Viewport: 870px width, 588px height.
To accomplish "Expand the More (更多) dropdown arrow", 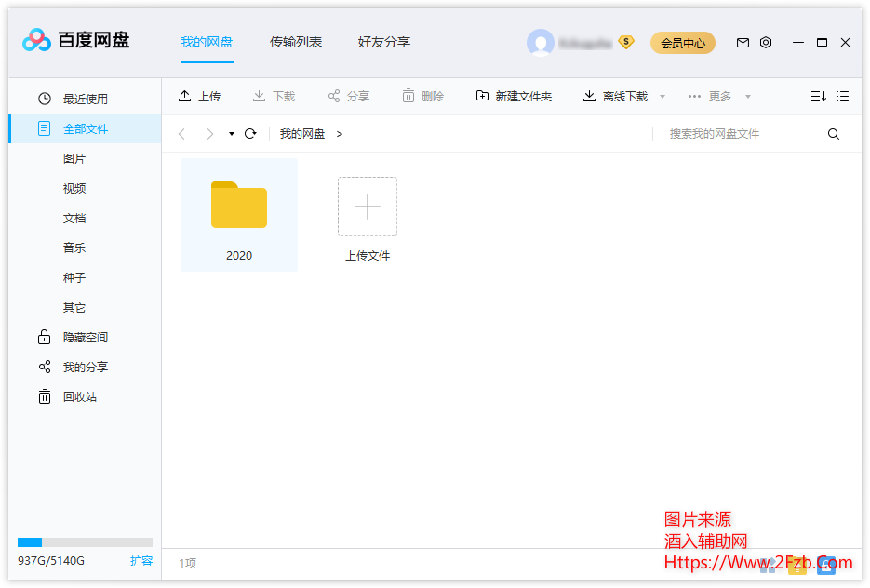I will 748,97.
